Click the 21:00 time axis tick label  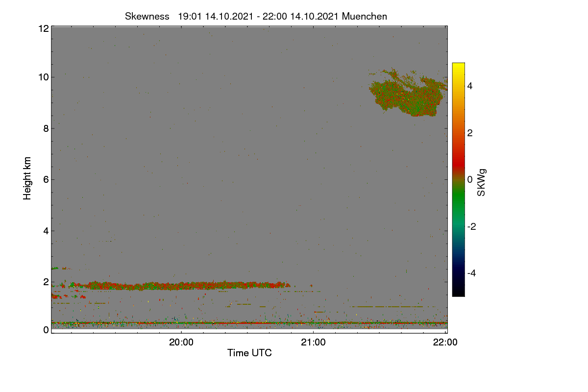pos(313,343)
